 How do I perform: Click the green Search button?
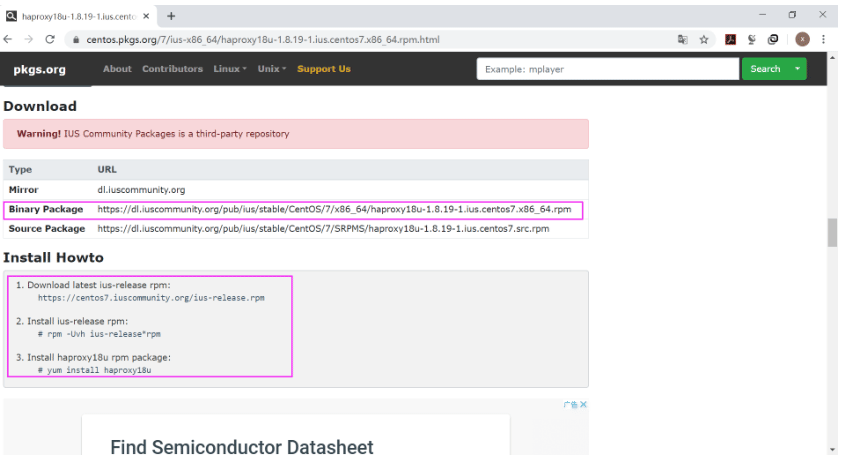click(x=765, y=69)
